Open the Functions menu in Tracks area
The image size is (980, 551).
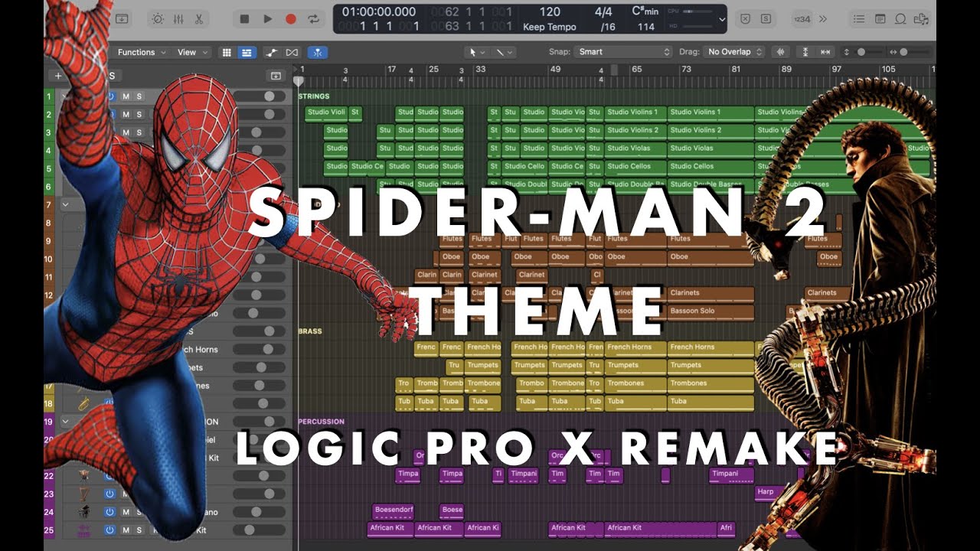142,52
